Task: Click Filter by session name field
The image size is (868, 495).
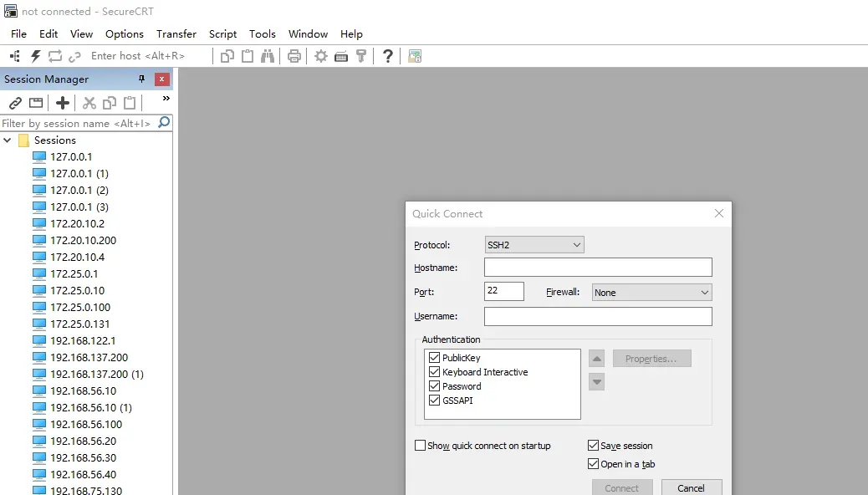Action: pos(78,123)
